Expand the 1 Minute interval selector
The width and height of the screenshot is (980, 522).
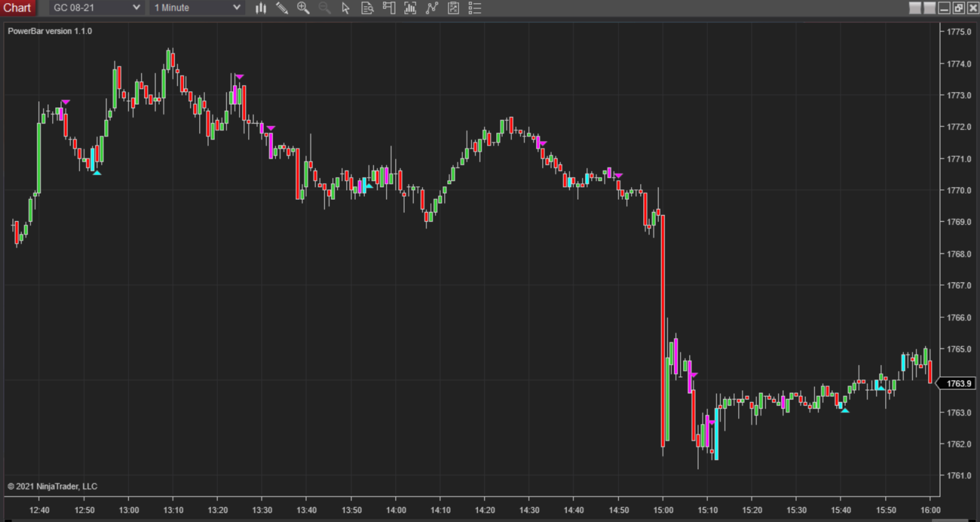197,8
